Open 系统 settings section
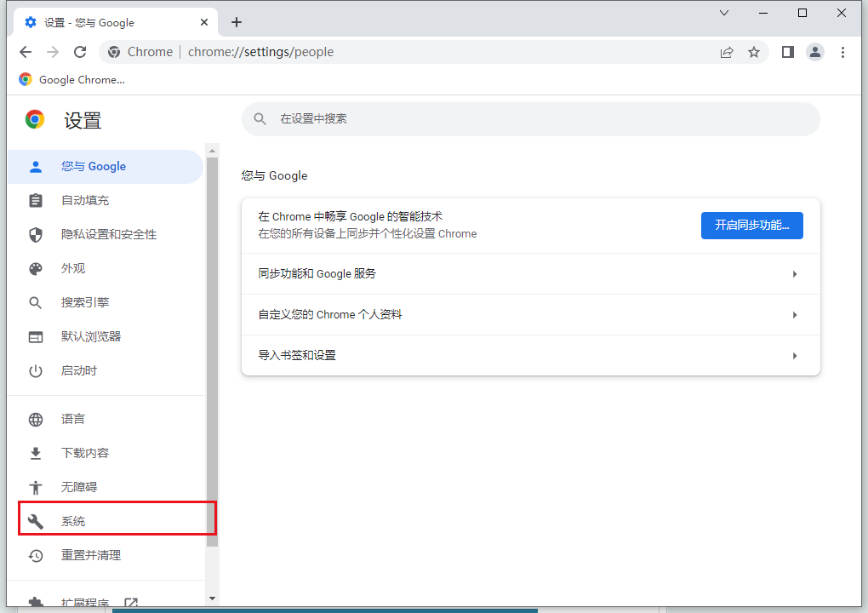 pyautogui.click(x=106, y=522)
